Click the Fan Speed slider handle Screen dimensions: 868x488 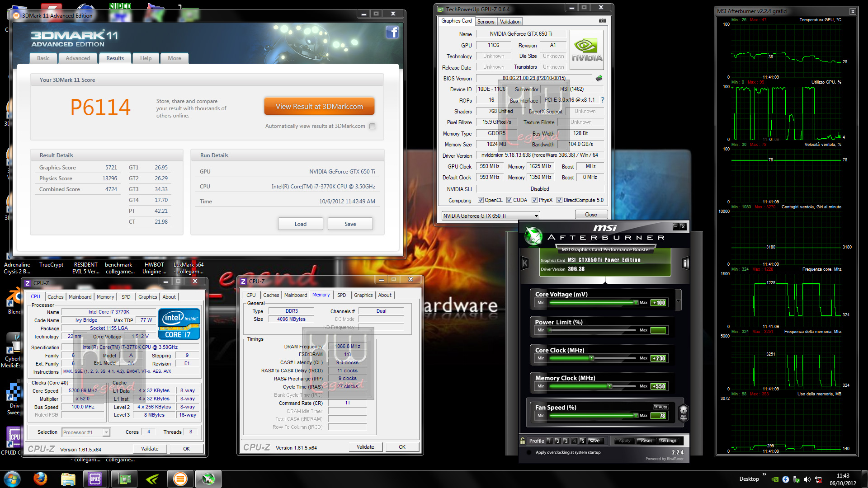[636, 415]
